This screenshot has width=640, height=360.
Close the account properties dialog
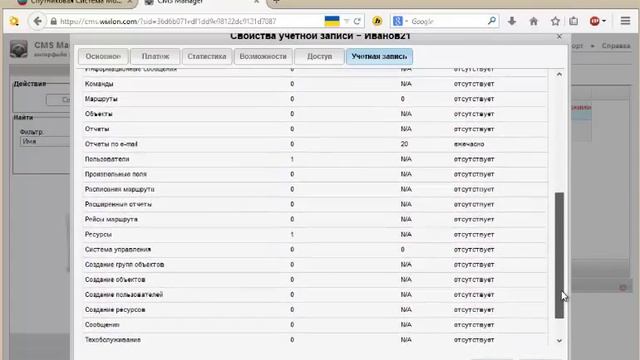pos(559,37)
